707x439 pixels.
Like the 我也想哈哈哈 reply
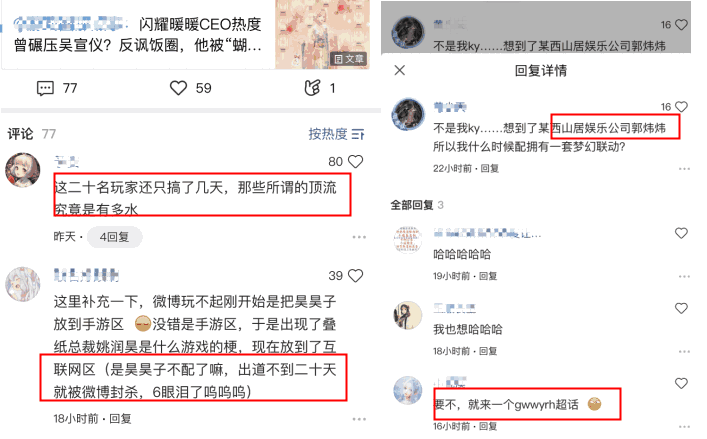click(x=681, y=308)
